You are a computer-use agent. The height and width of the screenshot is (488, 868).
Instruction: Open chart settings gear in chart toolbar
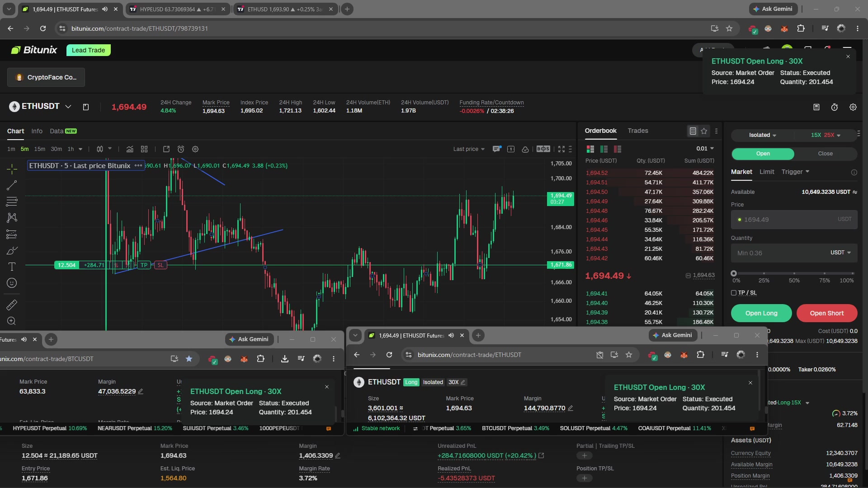(x=195, y=149)
